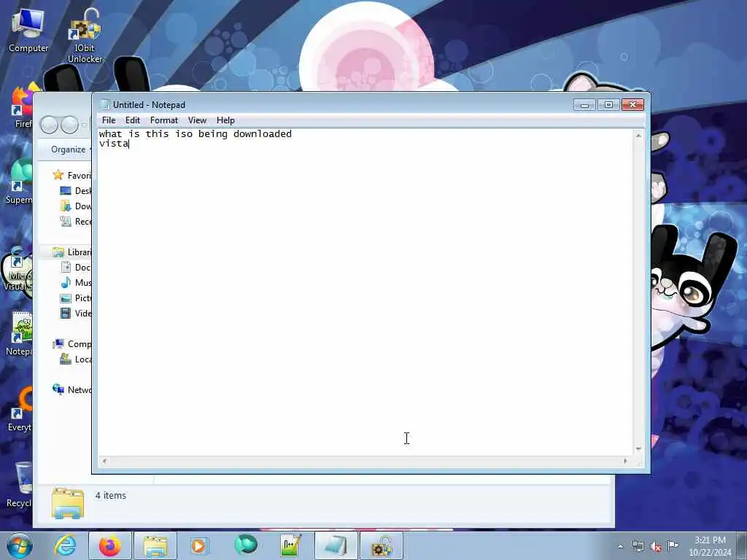Screen dimensions: 747x560
Task: Open the Help menu in Notepad
Action: point(225,120)
